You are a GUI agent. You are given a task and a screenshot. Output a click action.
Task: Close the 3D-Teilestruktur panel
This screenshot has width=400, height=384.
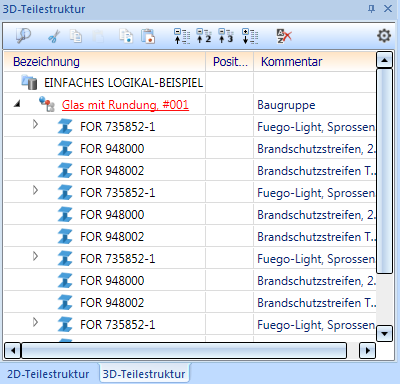point(388,9)
